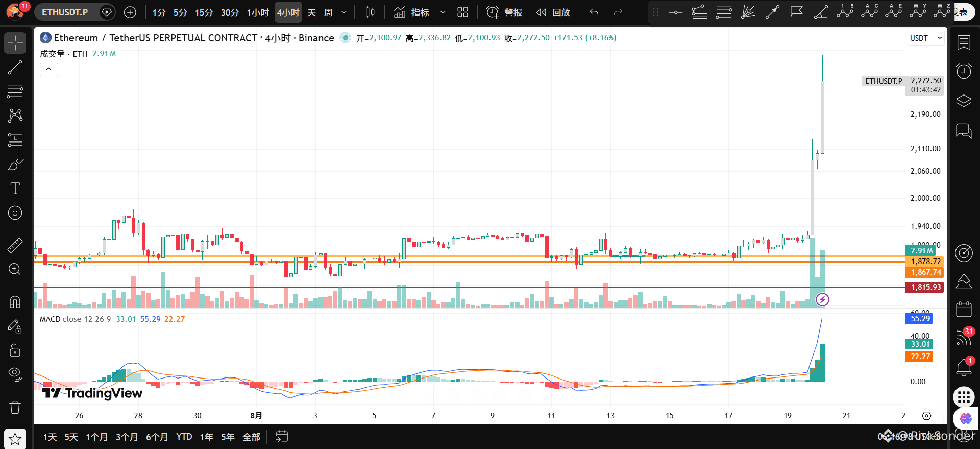Hide all drawings with eye icon
Image resolution: width=980 pixels, height=449 pixels.
[x=15, y=374]
